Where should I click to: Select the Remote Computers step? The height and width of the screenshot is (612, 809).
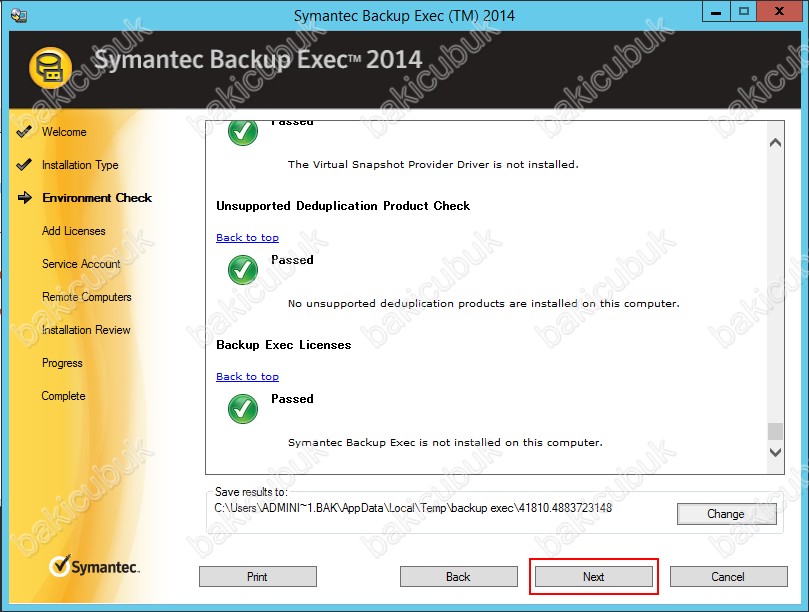coord(87,297)
